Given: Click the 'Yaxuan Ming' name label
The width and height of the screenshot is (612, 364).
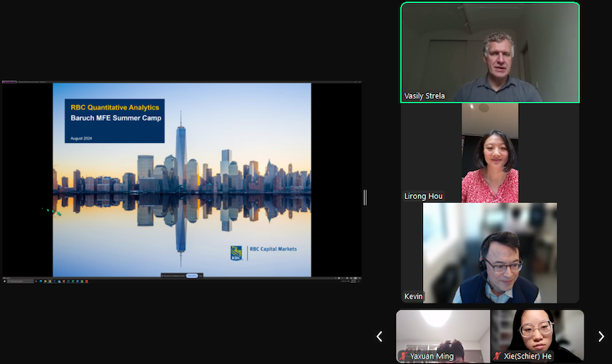Looking at the screenshot, I should [x=431, y=356].
